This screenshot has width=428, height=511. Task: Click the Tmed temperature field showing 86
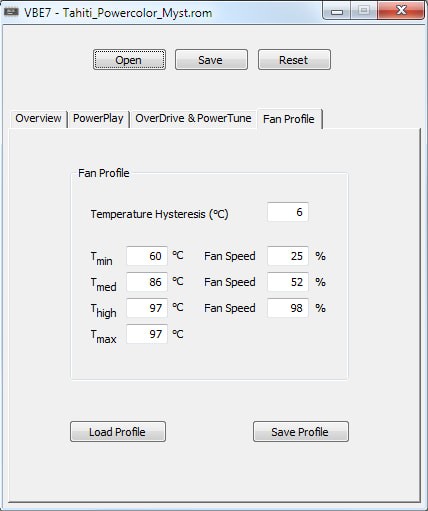coord(147,282)
